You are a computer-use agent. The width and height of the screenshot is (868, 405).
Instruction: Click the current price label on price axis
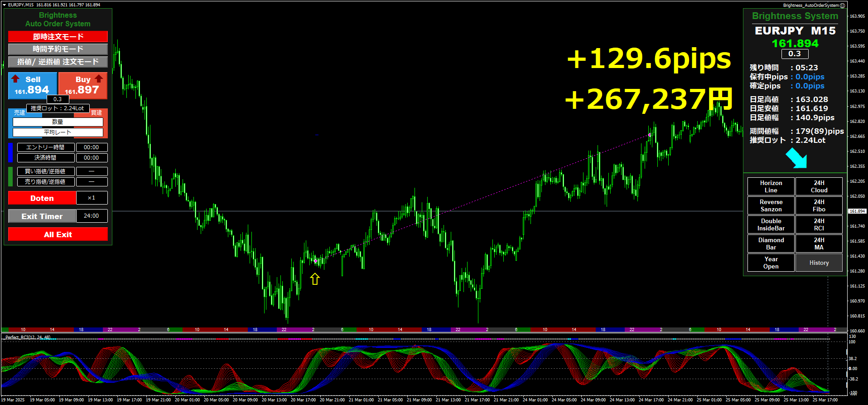pyautogui.click(x=856, y=211)
